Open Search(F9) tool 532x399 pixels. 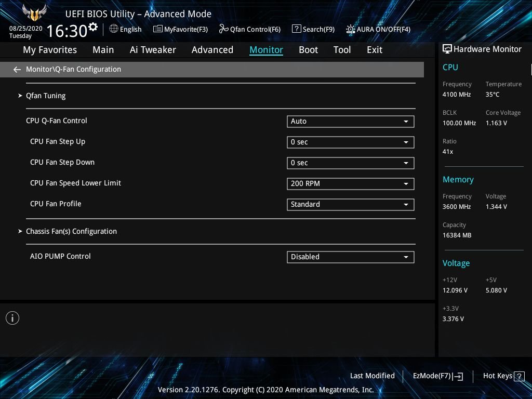tap(313, 29)
